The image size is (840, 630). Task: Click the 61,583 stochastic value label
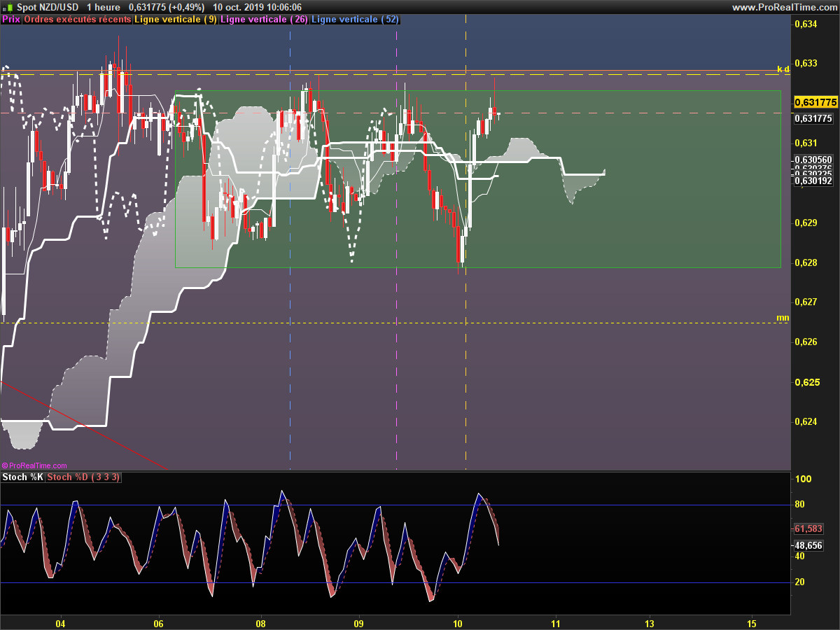pos(808,529)
